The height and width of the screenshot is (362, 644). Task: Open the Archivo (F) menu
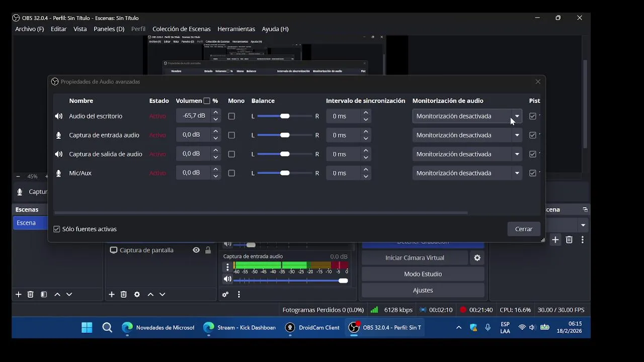(30, 29)
